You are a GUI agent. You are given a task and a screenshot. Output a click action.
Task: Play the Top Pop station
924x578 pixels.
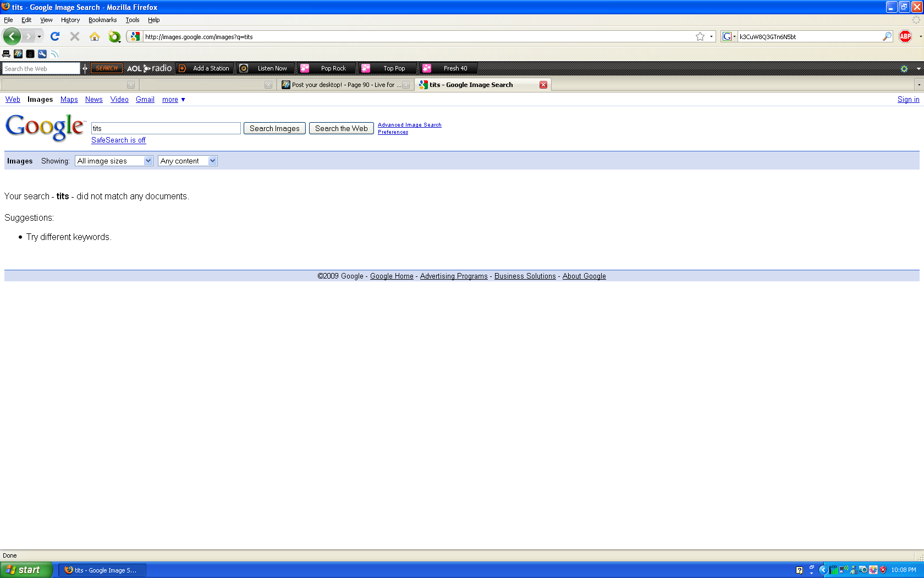(388, 68)
